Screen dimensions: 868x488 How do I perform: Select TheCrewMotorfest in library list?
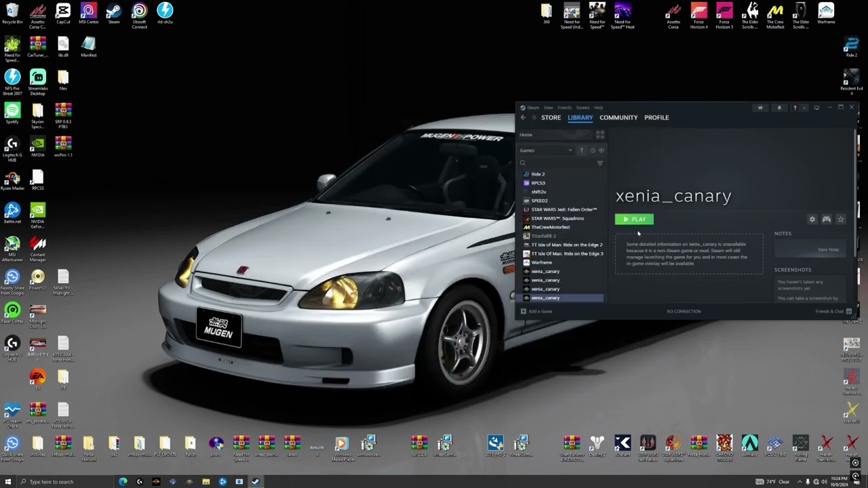(x=562, y=227)
